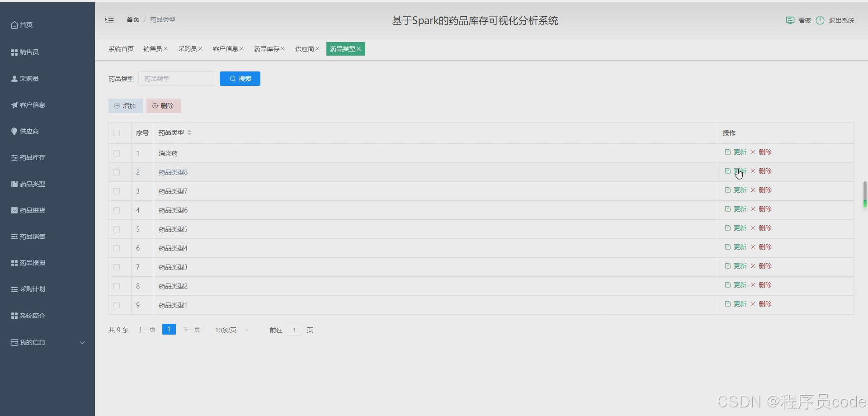The height and width of the screenshot is (416, 868).
Task: Check the 药品类型6 row checkbox
Action: [x=117, y=210]
